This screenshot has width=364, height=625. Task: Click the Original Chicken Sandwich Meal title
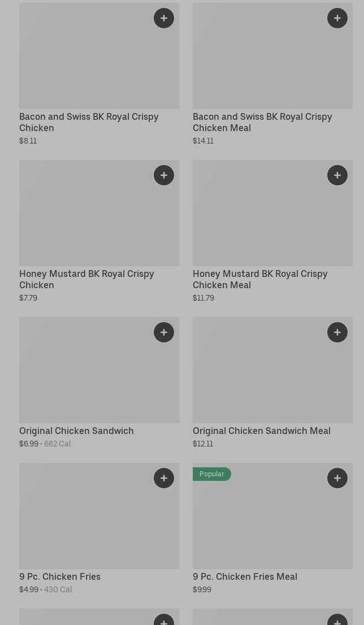pyautogui.click(x=261, y=431)
